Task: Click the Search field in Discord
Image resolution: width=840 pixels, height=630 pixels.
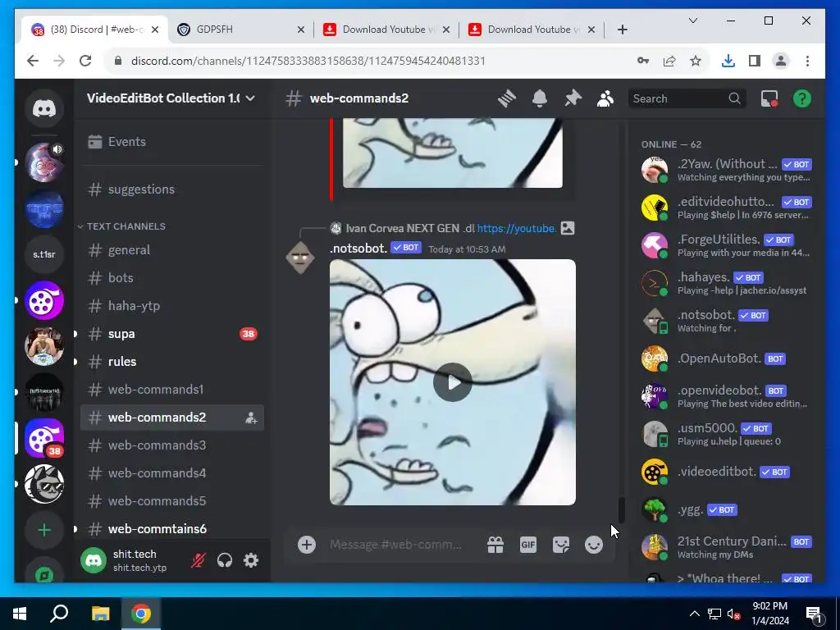Action: click(687, 98)
